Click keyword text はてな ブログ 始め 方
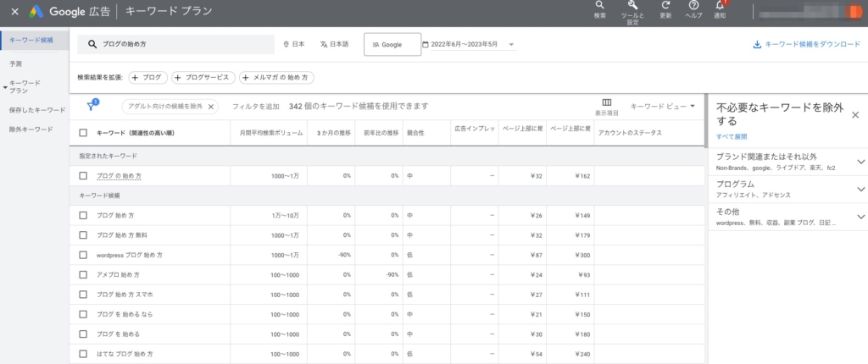The width and height of the screenshot is (868, 364). click(x=125, y=354)
